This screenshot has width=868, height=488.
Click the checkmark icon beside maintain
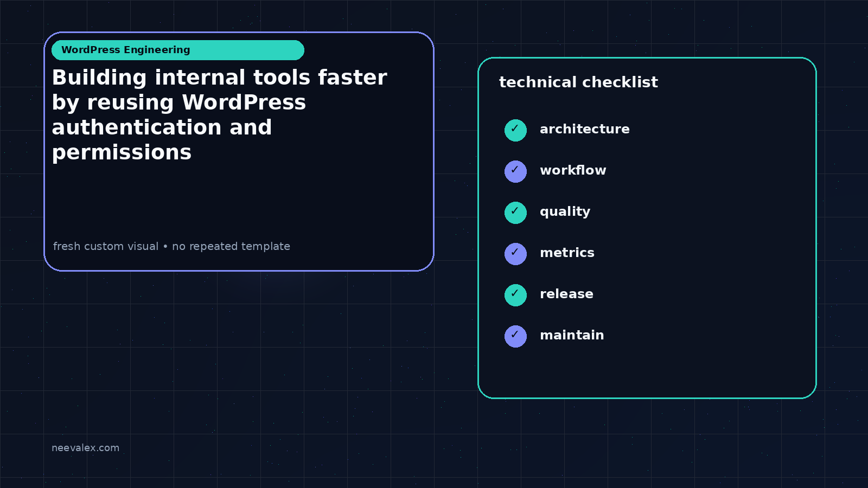click(x=515, y=336)
